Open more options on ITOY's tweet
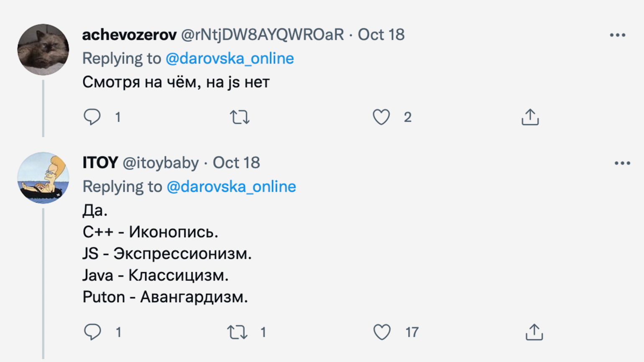 [622, 163]
